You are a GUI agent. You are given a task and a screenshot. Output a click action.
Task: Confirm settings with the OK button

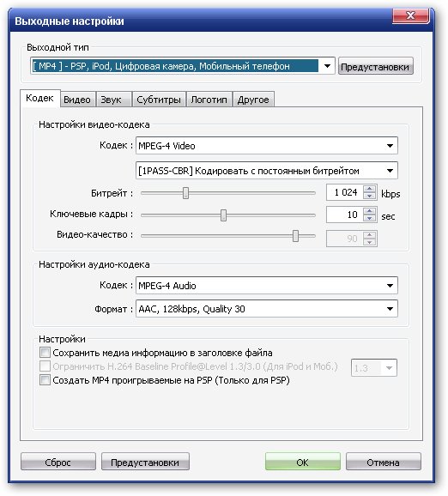pos(302,463)
